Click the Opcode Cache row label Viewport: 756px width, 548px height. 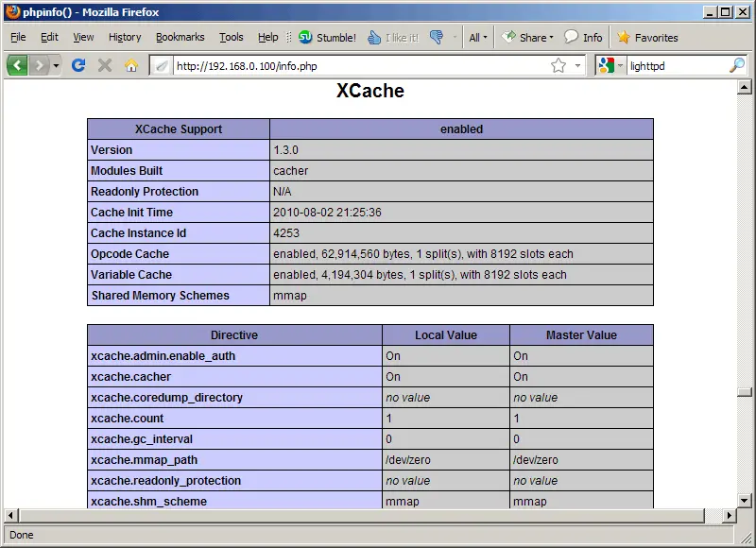(130, 253)
